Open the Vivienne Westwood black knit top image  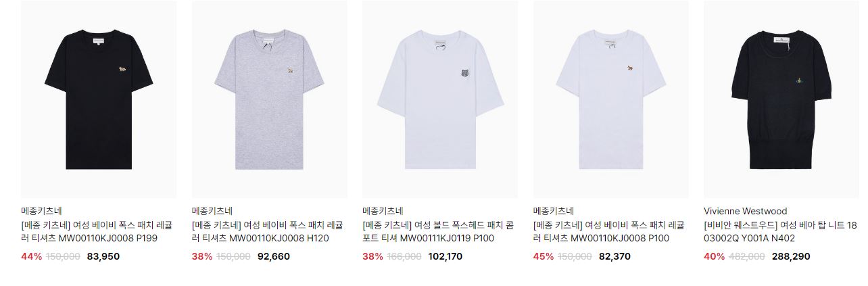click(781, 99)
